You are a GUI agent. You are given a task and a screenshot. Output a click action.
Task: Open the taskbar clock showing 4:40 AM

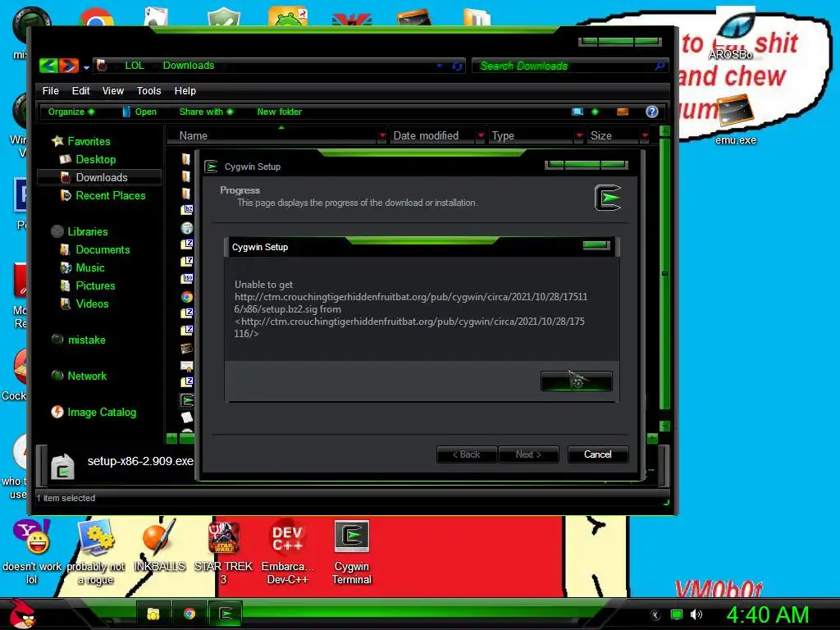pyautogui.click(x=768, y=614)
